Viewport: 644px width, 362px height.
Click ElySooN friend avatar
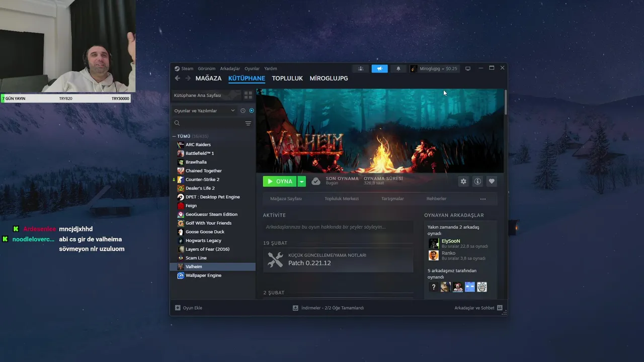tap(434, 244)
